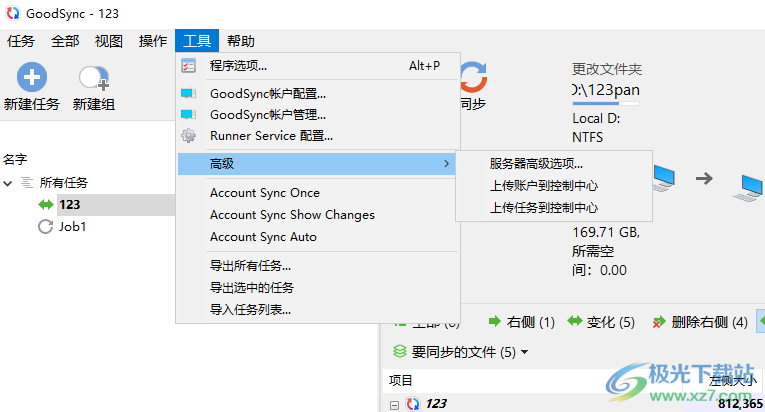
Task: Click the disk usage bar under 123pan
Action: (x=606, y=103)
